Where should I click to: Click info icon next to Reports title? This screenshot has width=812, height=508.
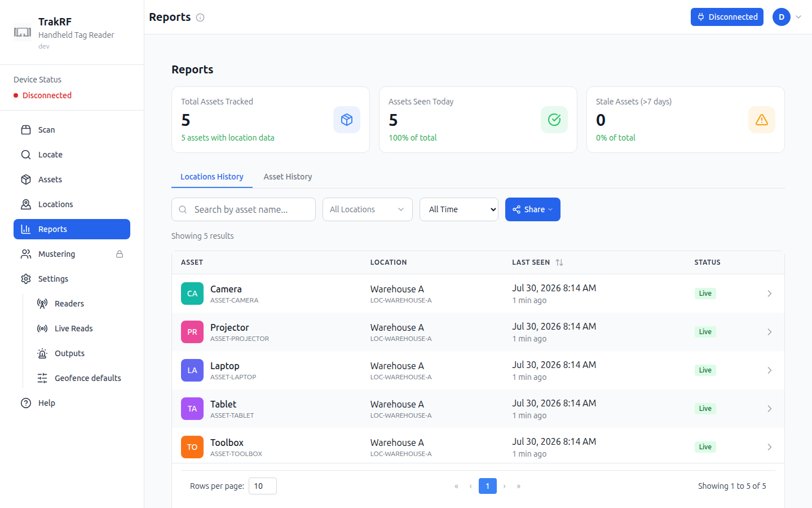click(x=200, y=17)
